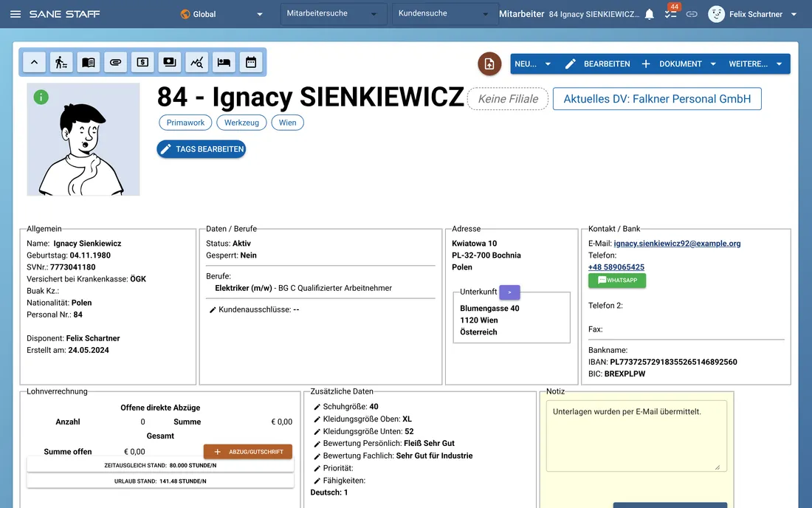The width and height of the screenshot is (812, 508).
Task: Open the Global scope dropdown
Action: click(x=221, y=14)
